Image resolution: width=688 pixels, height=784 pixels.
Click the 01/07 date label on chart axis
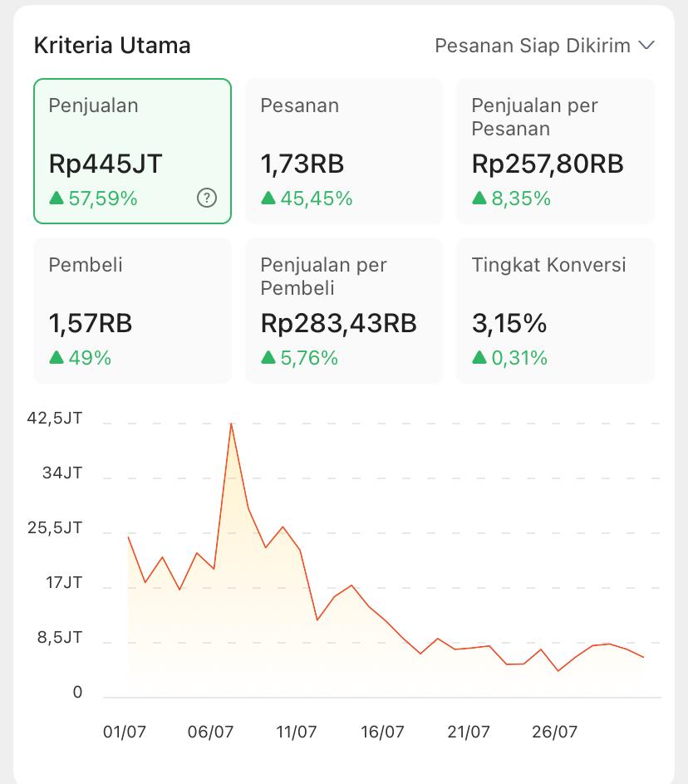pos(125,732)
